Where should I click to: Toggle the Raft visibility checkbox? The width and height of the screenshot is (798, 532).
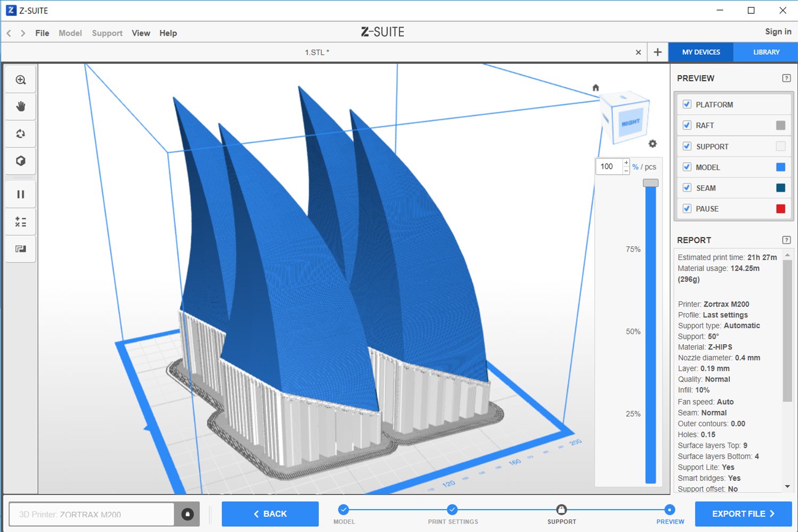(x=687, y=125)
